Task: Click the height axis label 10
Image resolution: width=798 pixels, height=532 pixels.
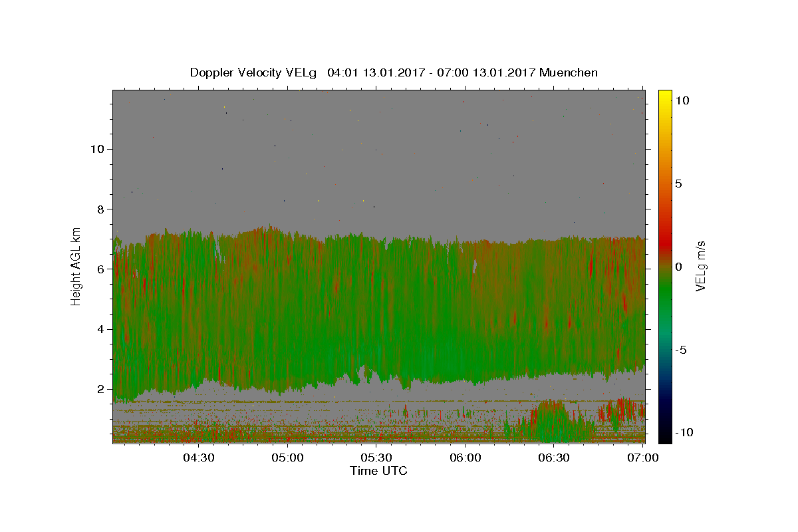Action: (x=96, y=149)
